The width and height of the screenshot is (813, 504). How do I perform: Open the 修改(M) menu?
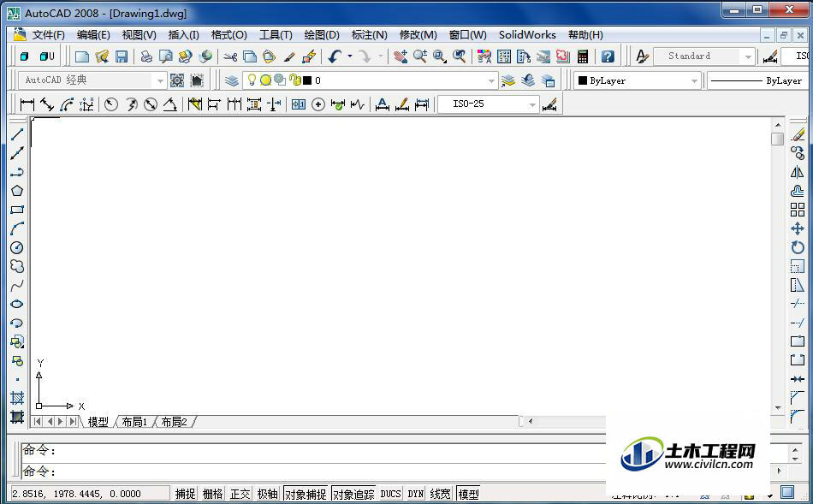coord(418,35)
